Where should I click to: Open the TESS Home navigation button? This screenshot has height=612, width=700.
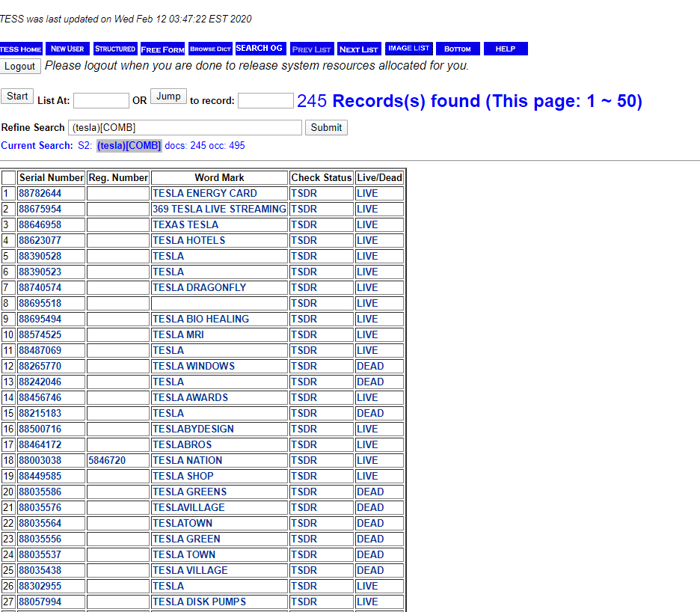click(21, 49)
